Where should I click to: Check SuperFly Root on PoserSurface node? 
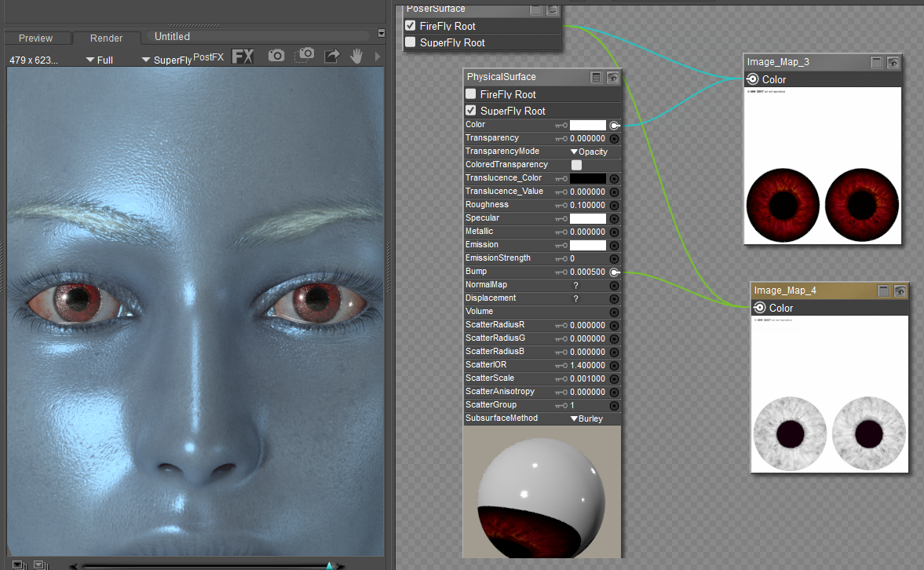(x=410, y=42)
